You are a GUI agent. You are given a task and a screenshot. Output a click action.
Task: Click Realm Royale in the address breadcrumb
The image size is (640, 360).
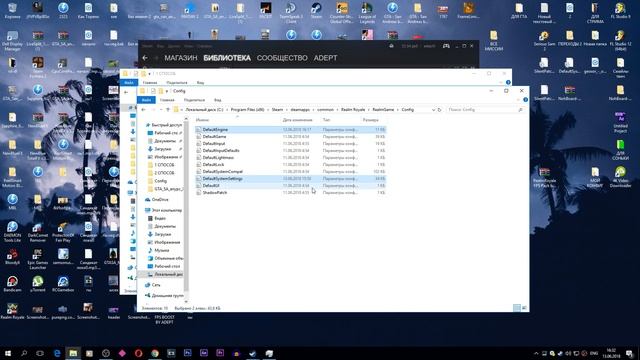[x=353, y=110]
